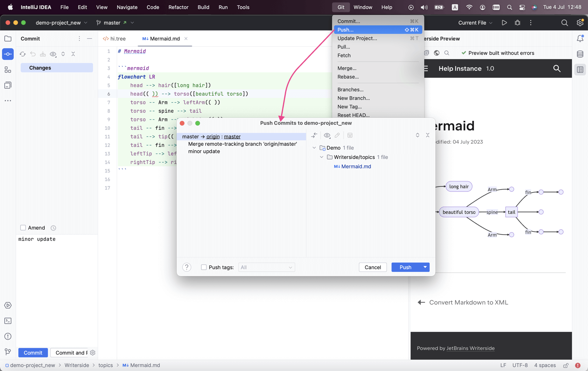Open preview in browser globe icon

point(437,53)
